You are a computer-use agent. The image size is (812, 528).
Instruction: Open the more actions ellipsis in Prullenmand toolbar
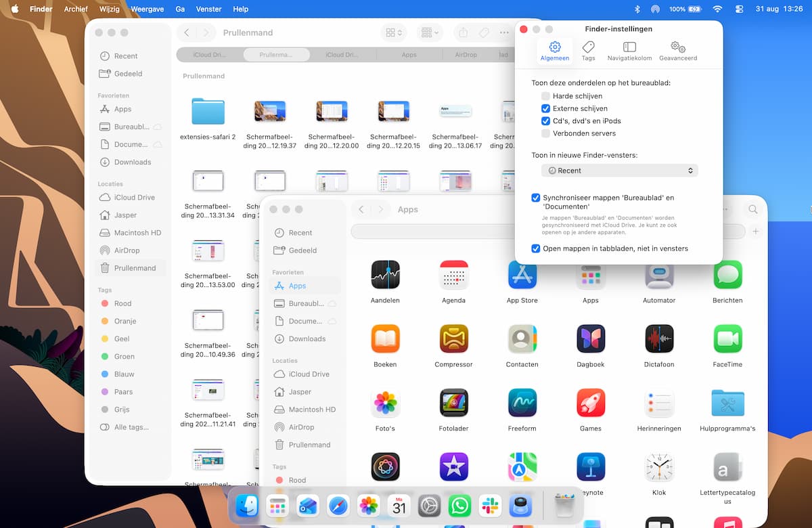click(504, 32)
